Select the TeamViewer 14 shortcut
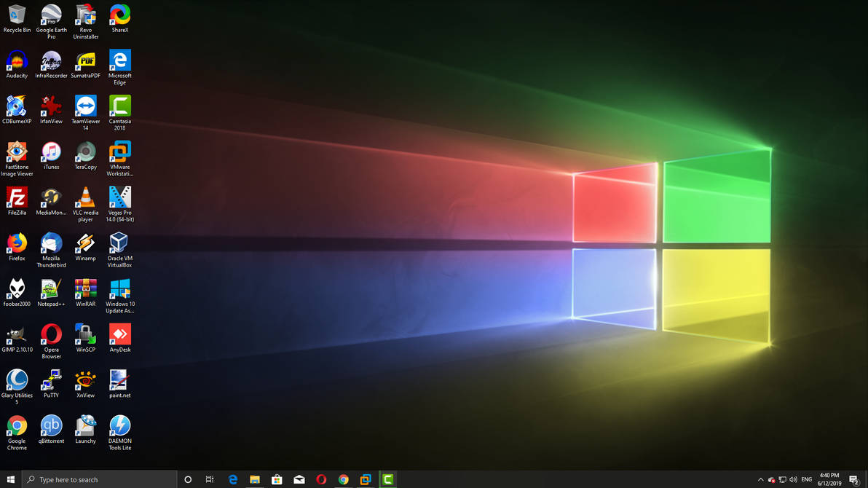This screenshot has height=488, width=868. click(86, 113)
